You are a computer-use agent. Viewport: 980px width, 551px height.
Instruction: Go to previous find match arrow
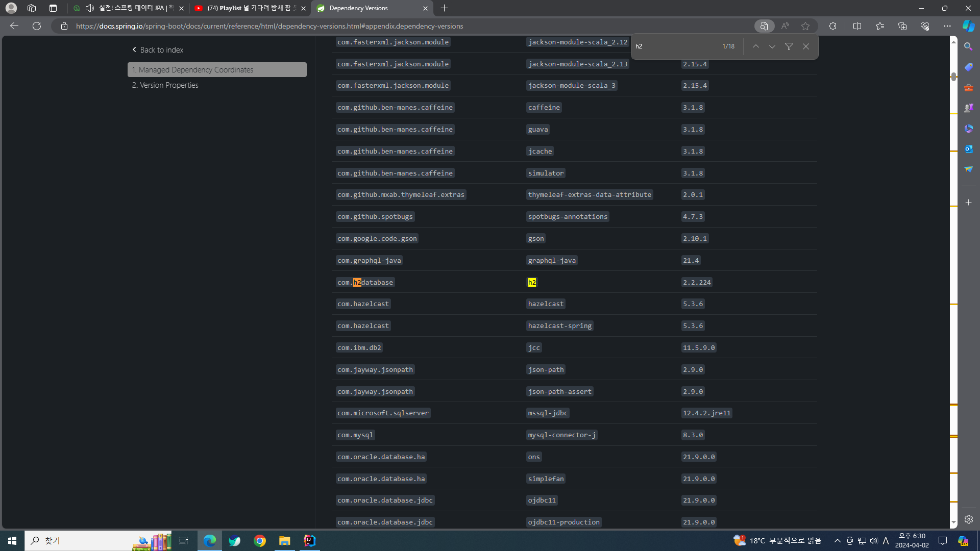pyautogui.click(x=756, y=46)
